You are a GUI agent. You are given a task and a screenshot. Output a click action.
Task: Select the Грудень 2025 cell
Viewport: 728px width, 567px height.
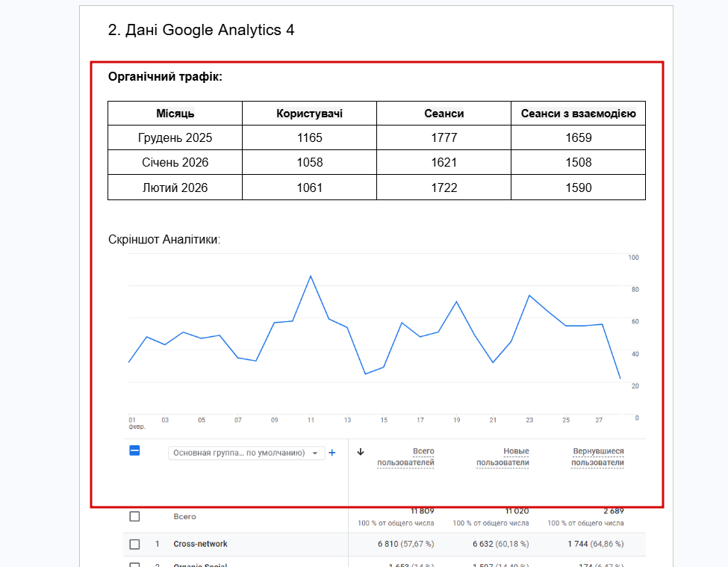[175, 137]
